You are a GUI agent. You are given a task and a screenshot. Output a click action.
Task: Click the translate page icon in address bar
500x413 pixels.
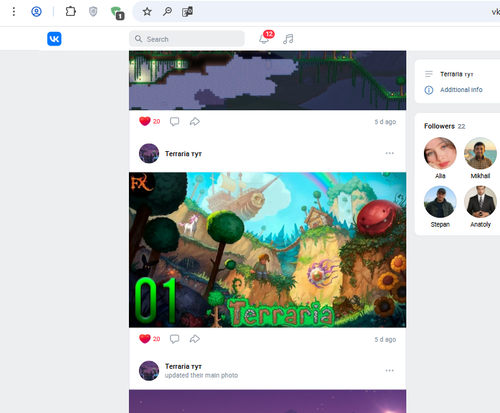click(x=187, y=12)
